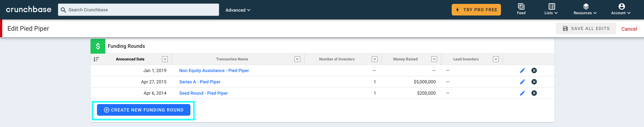Delete the Non Equity Assistance funding round
Screen dimensions: 644x127
pyautogui.click(x=534, y=70)
